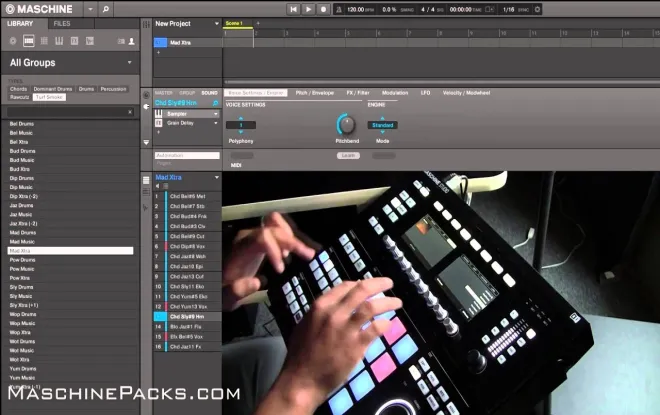Click the Sampler piano-keys icon
The image size is (660, 415).
tap(159, 114)
